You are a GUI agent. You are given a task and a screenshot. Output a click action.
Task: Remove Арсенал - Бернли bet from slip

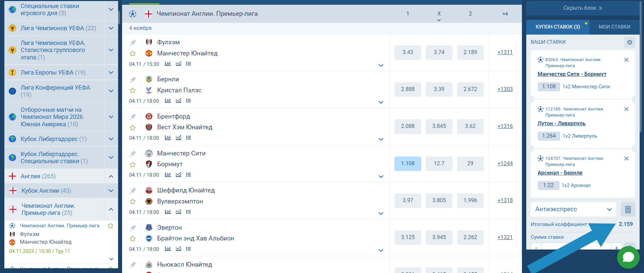[x=626, y=158]
